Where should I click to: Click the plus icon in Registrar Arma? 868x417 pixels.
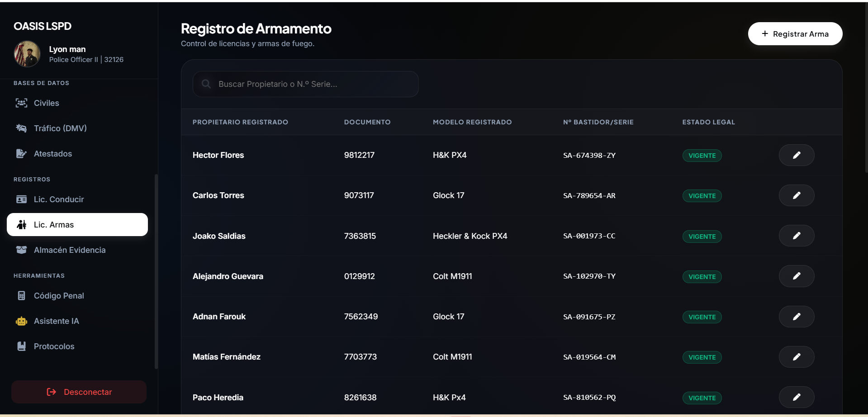(765, 33)
